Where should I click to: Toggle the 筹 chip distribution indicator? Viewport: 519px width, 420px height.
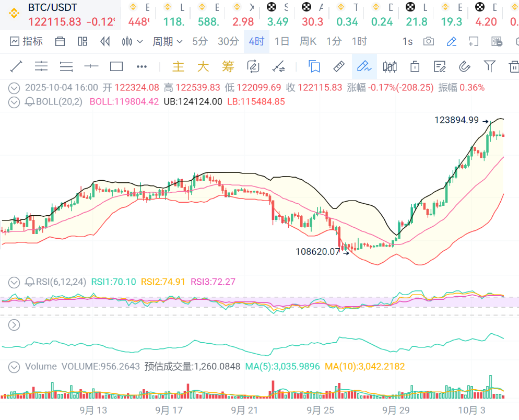(228, 66)
